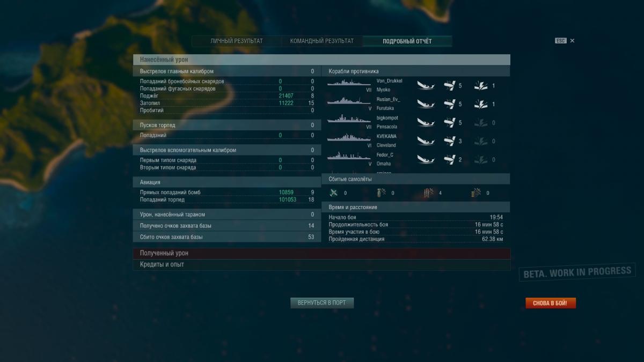Click the Cleveland ship silhouette

[348, 140]
